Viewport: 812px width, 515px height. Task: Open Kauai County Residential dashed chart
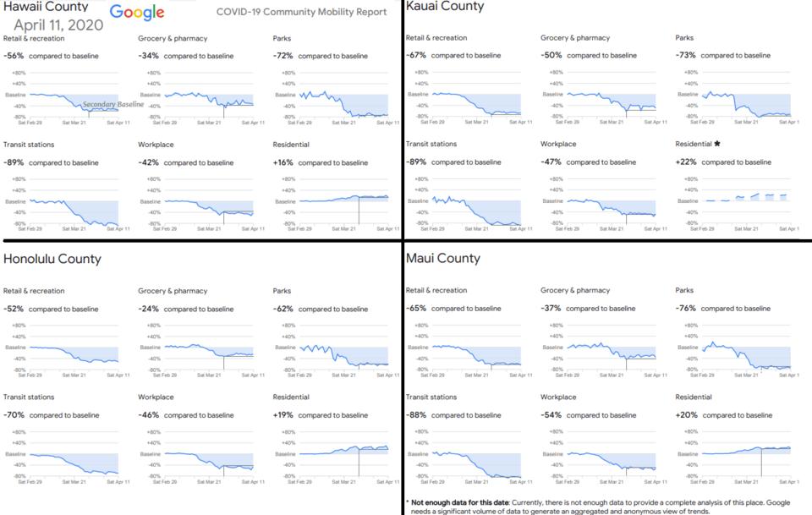click(x=748, y=201)
